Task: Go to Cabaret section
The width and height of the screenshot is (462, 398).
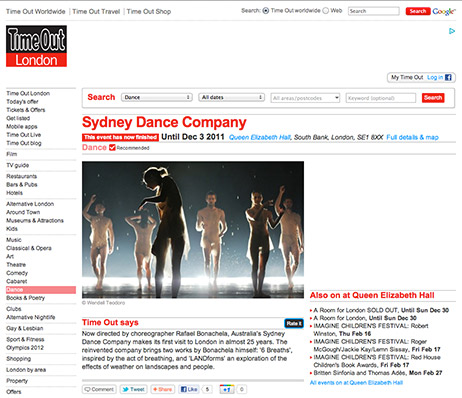Action: click(17, 281)
